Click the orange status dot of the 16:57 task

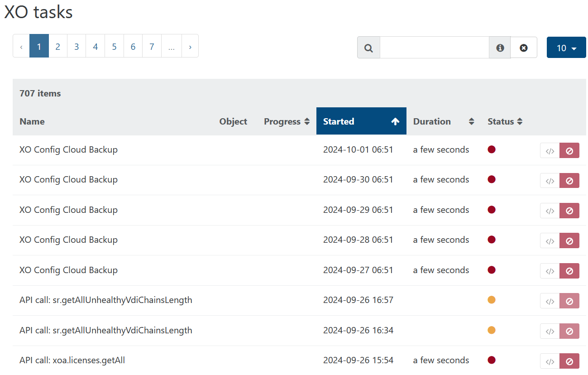tap(492, 300)
